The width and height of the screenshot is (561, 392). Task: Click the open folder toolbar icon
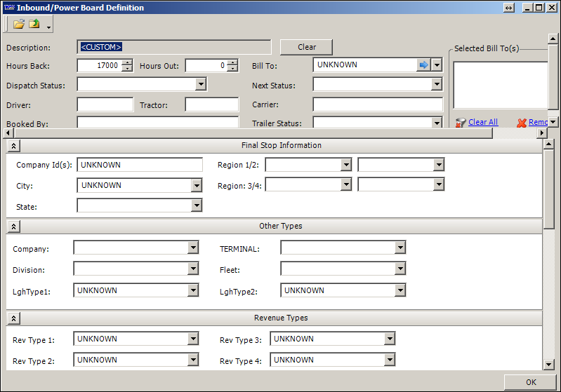pos(19,25)
